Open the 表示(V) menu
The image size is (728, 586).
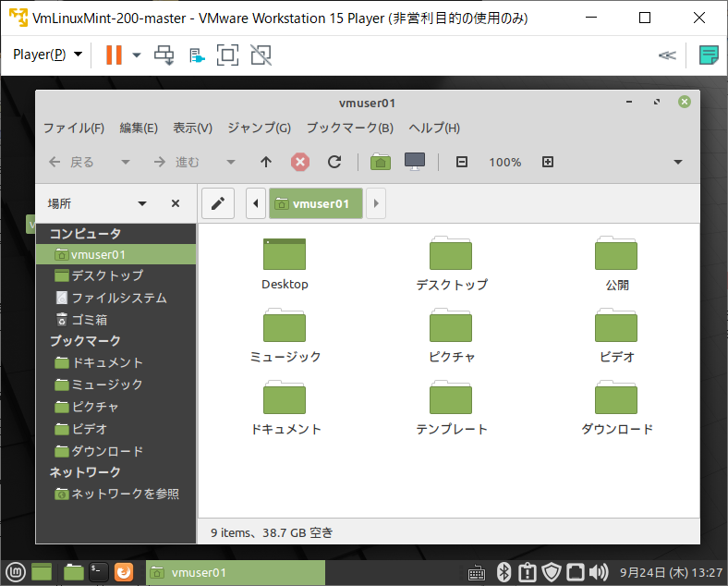click(193, 128)
